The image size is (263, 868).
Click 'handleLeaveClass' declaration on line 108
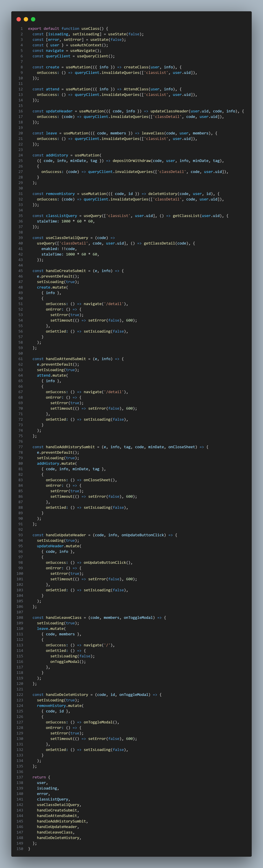click(64, 618)
